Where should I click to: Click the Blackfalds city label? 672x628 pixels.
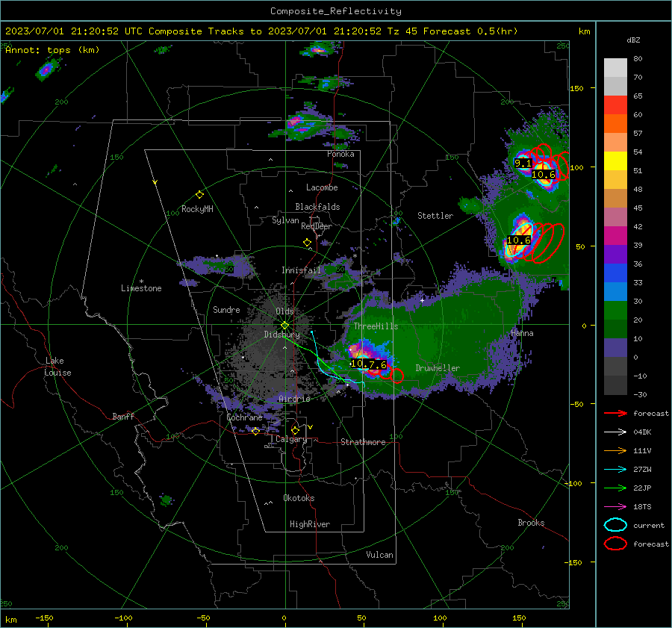(317, 207)
